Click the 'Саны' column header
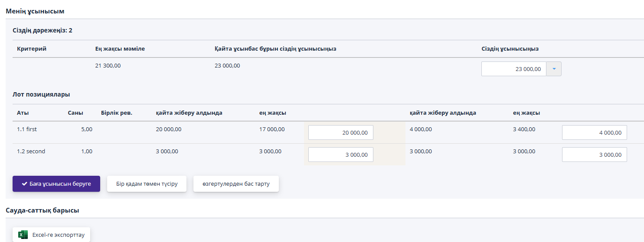 point(75,113)
